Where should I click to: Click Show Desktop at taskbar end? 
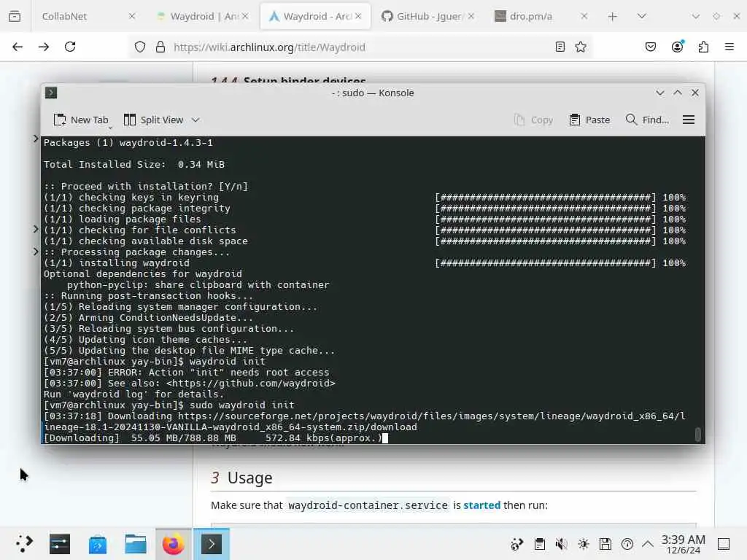pyautogui.click(x=724, y=544)
